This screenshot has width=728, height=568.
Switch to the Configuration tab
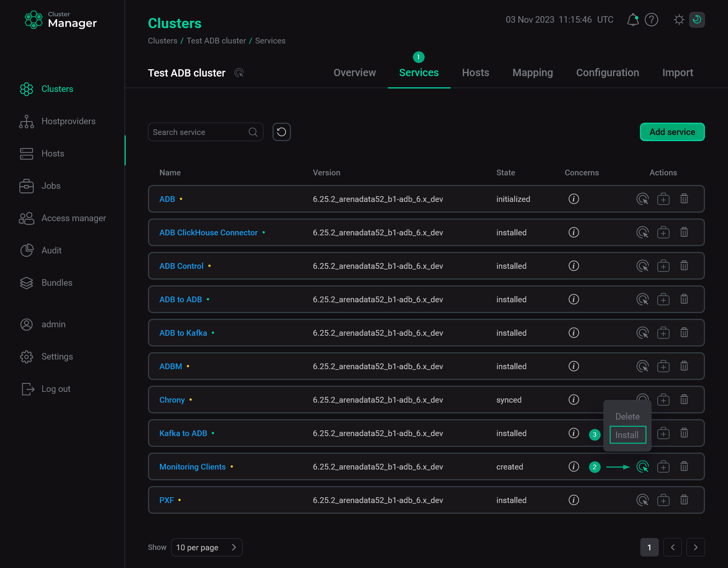(608, 73)
